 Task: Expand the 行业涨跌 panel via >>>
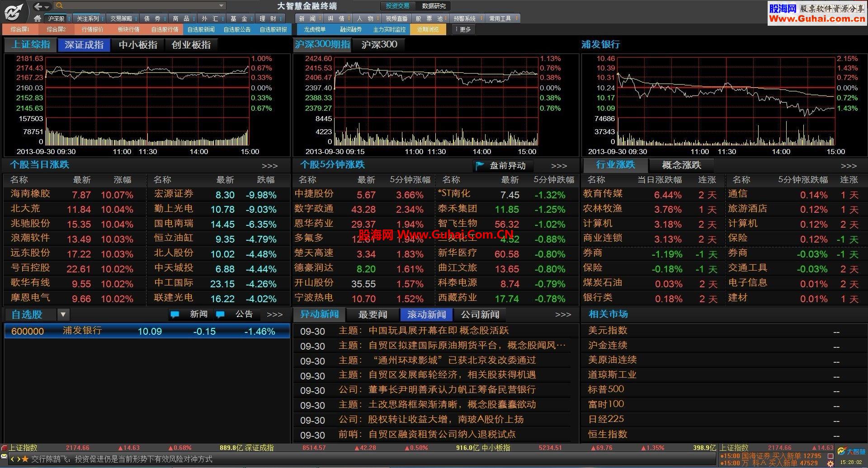(849, 166)
